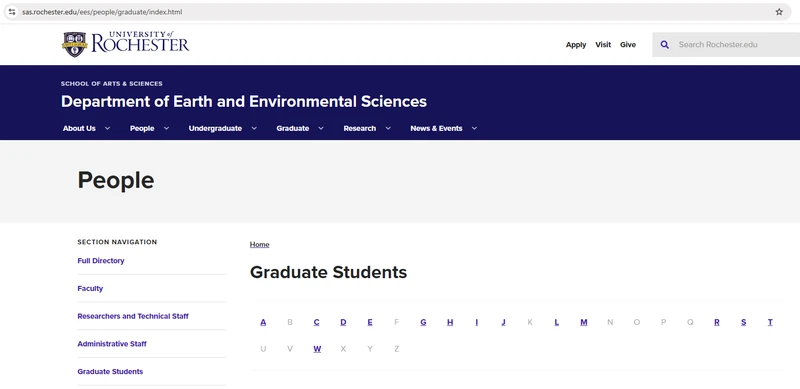Click the University of Rochester logo
The image size is (800, 389).
pyautogui.click(x=126, y=44)
